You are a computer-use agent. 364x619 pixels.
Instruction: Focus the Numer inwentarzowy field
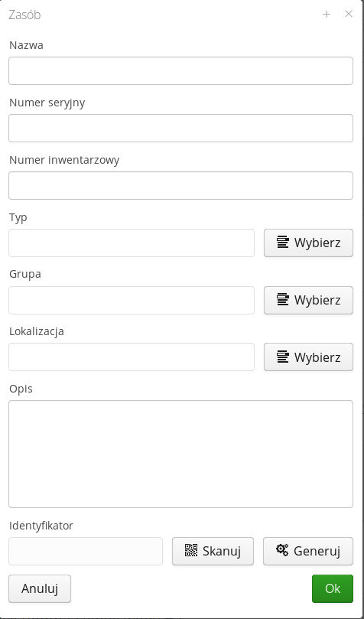[180, 185]
